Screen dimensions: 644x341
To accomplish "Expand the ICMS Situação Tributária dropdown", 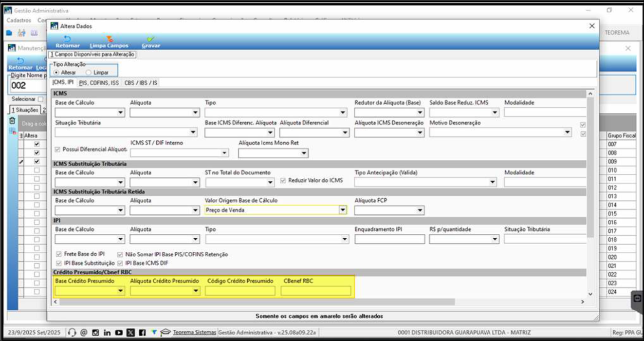I will click(193, 133).
